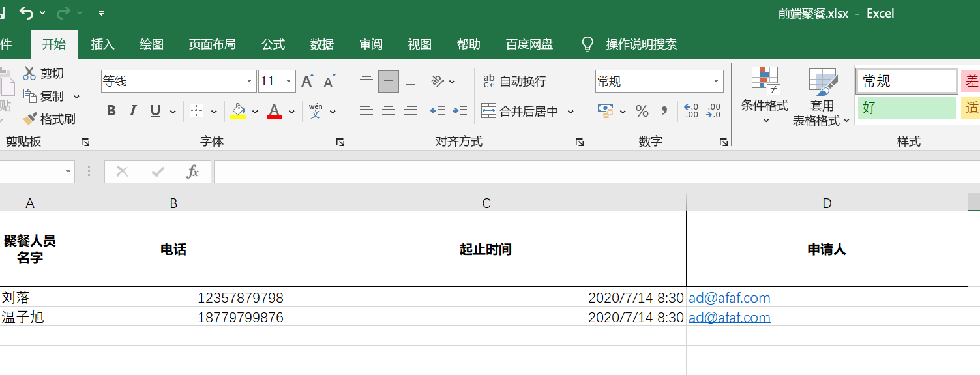
Task: Open Format as Table (套用表格格式)
Action: click(x=822, y=97)
